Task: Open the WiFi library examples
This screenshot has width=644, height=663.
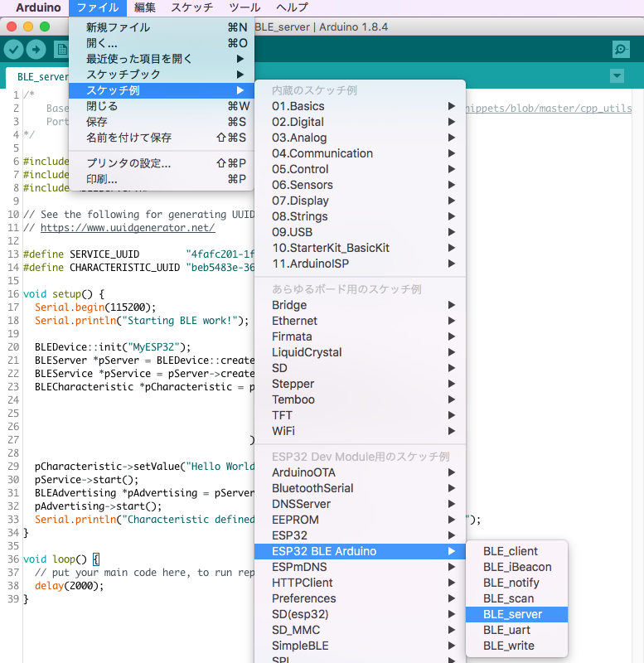Action: [361, 431]
